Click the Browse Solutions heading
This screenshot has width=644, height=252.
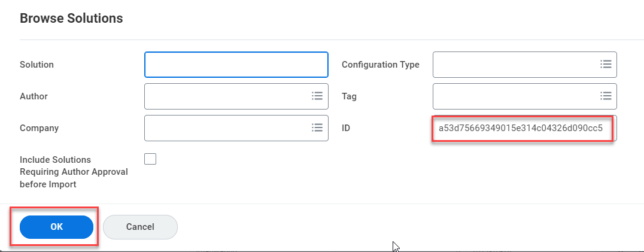coord(71,19)
